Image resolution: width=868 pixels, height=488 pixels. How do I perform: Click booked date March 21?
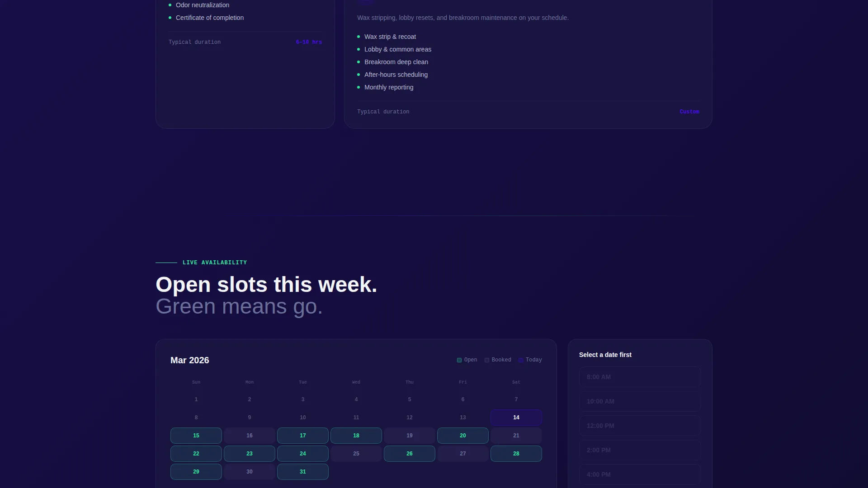(516, 435)
